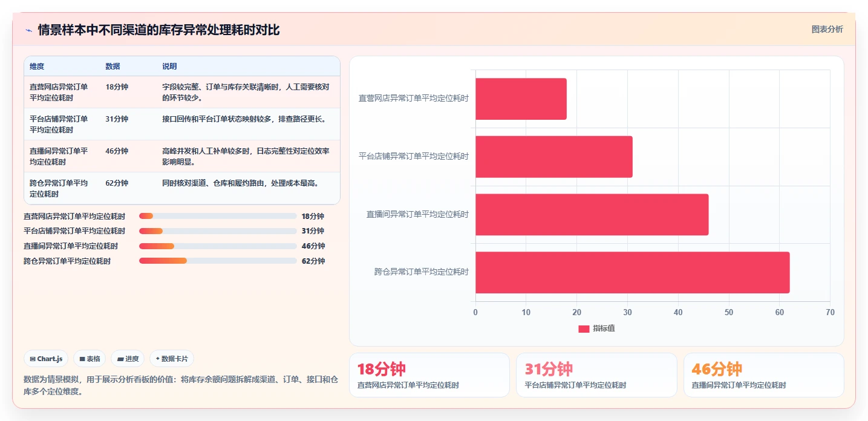
Task: Click progress label 平台店铺异常订单平均定位耗时
Action: coord(74,231)
